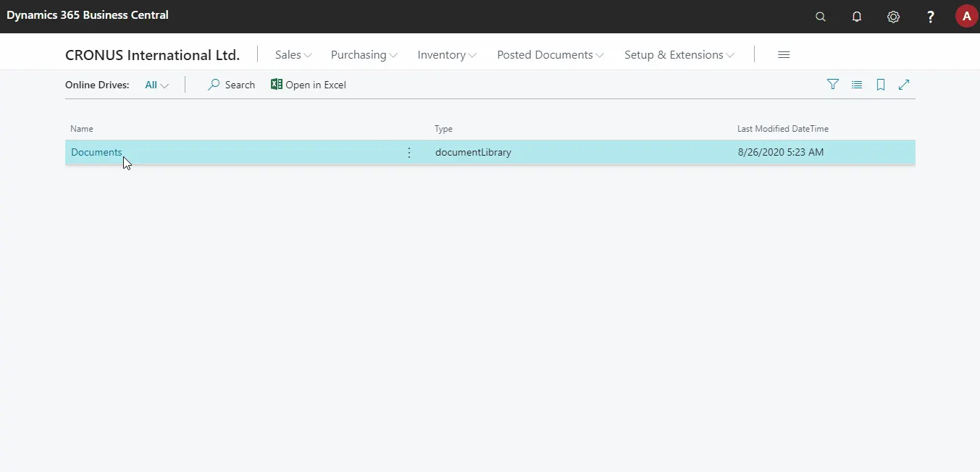Select the documentLibrary type cell
The width and height of the screenshot is (980, 472).
pyautogui.click(x=473, y=152)
